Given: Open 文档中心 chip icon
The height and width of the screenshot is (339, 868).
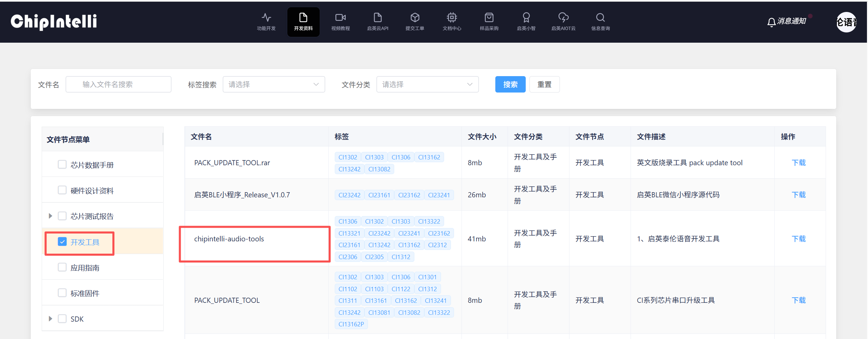Looking at the screenshot, I should 452,17.
